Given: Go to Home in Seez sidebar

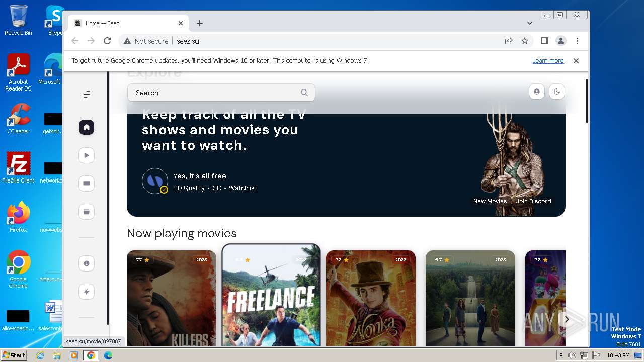Looking at the screenshot, I should tap(87, 127).
